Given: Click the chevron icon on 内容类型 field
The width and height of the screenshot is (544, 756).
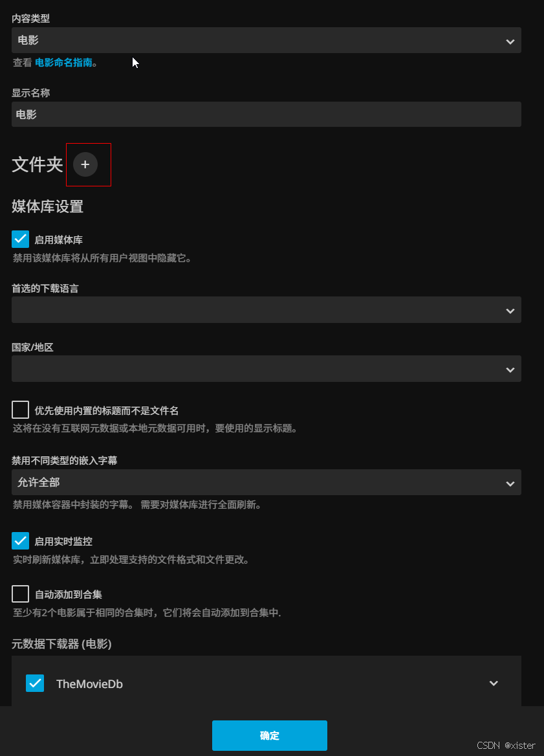Looking at the screenshot, I should pos(510,41).
